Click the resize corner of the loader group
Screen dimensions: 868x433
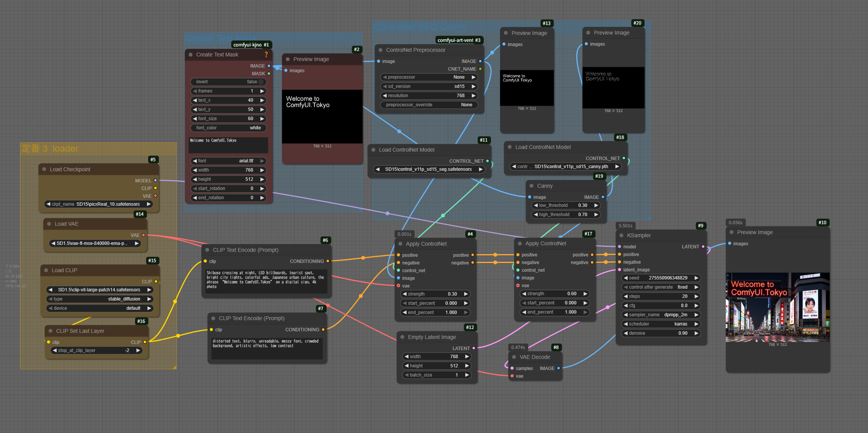coord(174,367)
